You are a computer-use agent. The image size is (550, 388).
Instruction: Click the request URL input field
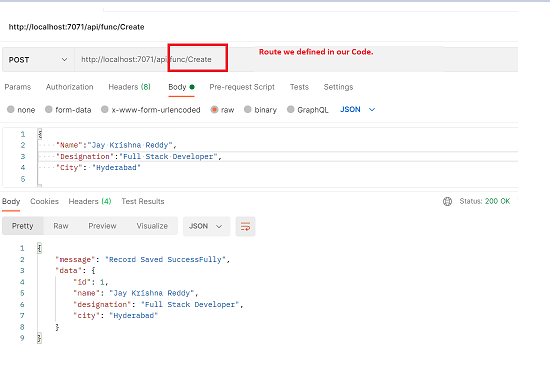pyautogui.click(x=296, y=60)
